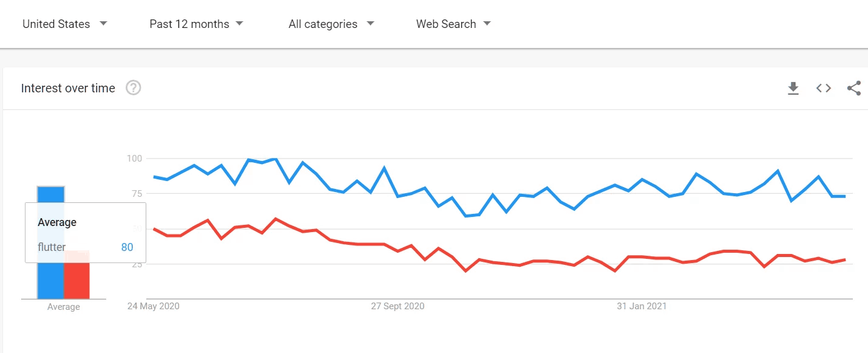Screen dimensions: 868x353
Task: Open the embed code icon
Action: click(x=823, y=89)
